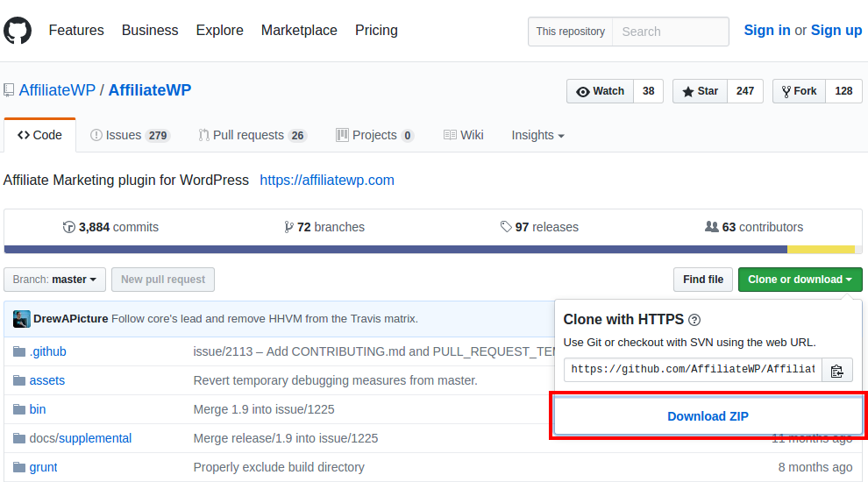This screenshot has width=868, height=482.
Task: Expand the Insights dropdown tab
Action: tap(537, 135)
